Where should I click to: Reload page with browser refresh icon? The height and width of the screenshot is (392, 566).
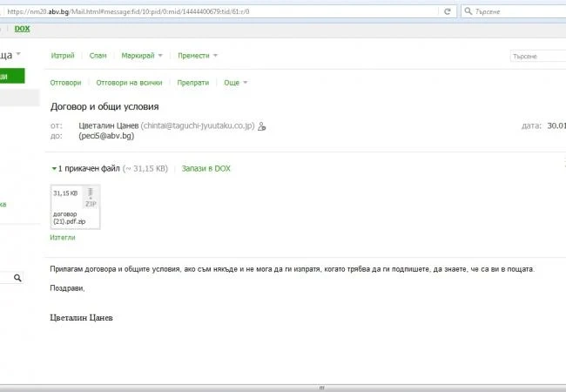[x=448, y=11]
